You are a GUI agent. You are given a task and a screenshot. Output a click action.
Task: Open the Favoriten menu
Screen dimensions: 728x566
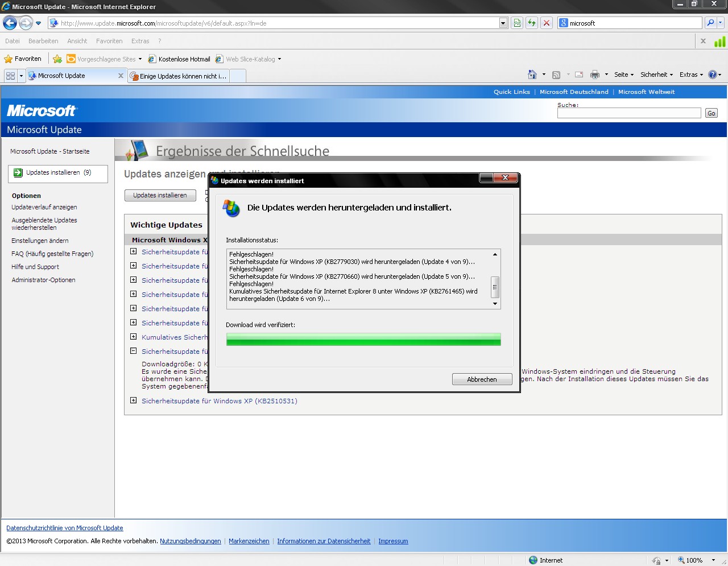tap(109, 41)
